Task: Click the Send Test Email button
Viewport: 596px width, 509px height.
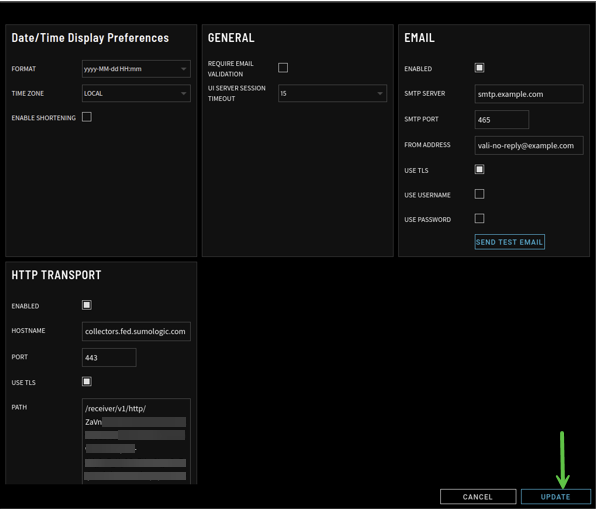Action: point(509,242)
